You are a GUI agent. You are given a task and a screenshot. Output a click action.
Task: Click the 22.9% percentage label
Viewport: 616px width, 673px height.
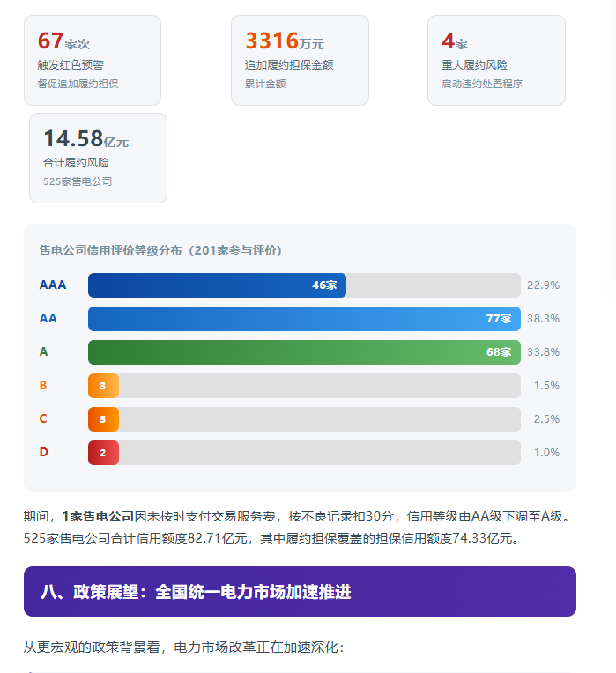pos(543,285)
